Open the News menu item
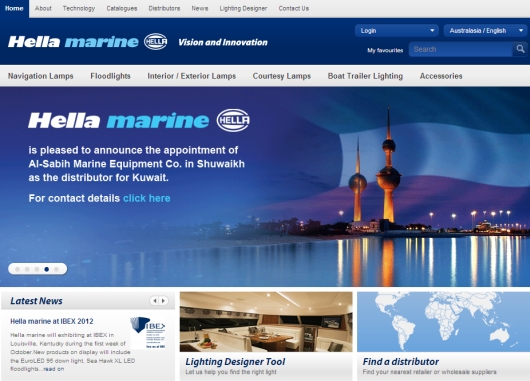 200,8
